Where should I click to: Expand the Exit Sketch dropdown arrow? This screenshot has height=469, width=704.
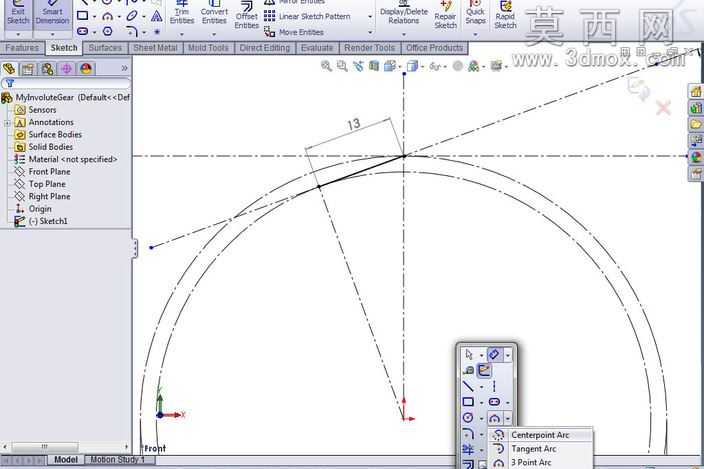[18, 34]
